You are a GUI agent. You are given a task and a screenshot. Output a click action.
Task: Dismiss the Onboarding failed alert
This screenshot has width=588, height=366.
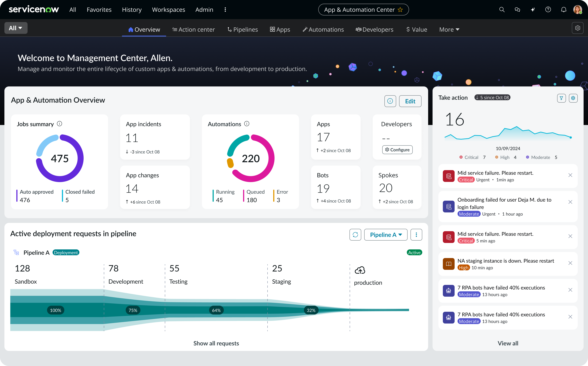click(x=570, y=202)
